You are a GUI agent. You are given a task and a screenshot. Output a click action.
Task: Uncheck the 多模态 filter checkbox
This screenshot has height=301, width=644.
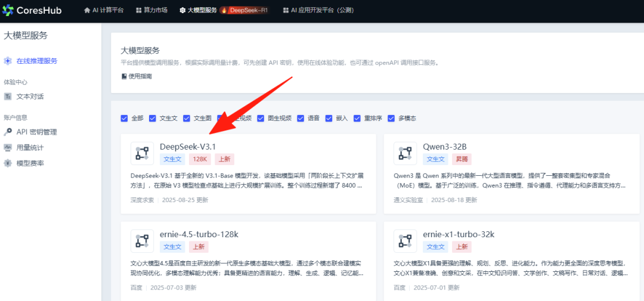tap(391, 118)
